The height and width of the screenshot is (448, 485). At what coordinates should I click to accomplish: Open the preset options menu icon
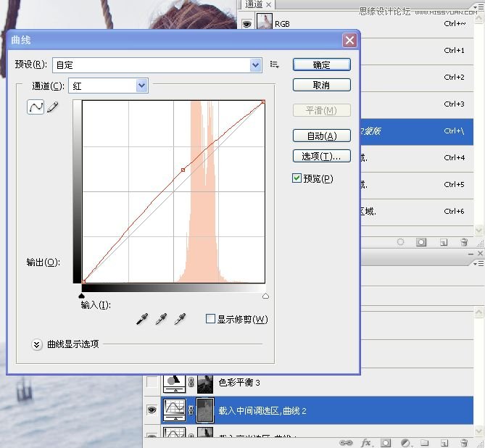click(274, 65)
